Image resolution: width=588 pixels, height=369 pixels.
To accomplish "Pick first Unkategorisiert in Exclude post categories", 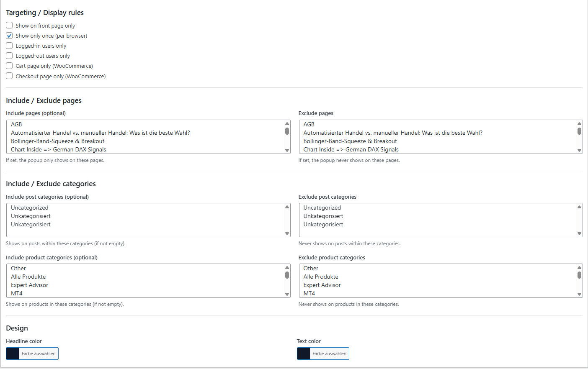I will tap(323, 216).
